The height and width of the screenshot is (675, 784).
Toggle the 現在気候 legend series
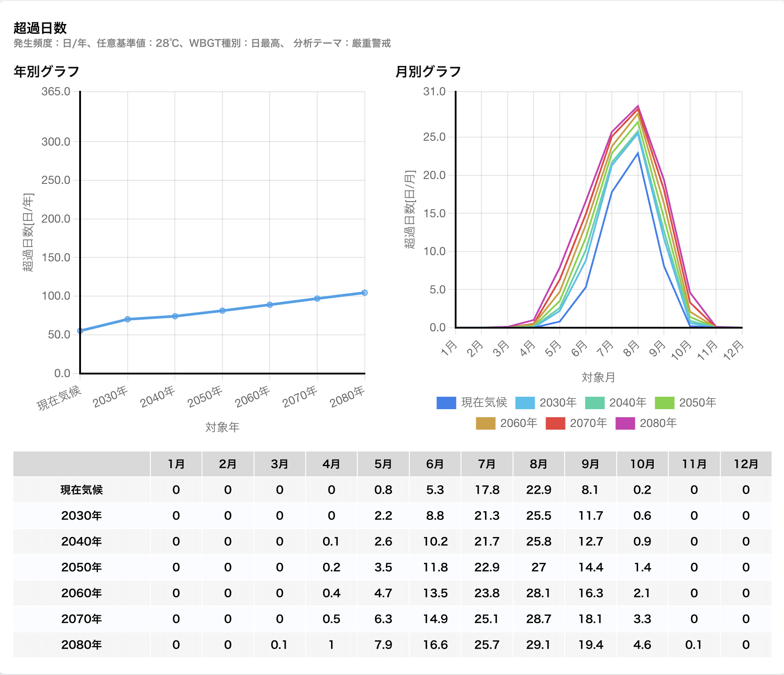point(472,403)
